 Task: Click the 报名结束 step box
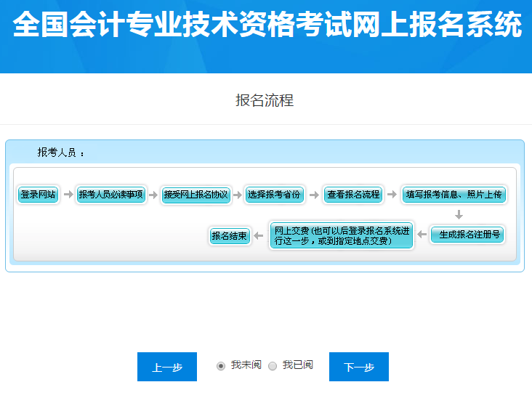pos(229,236)
